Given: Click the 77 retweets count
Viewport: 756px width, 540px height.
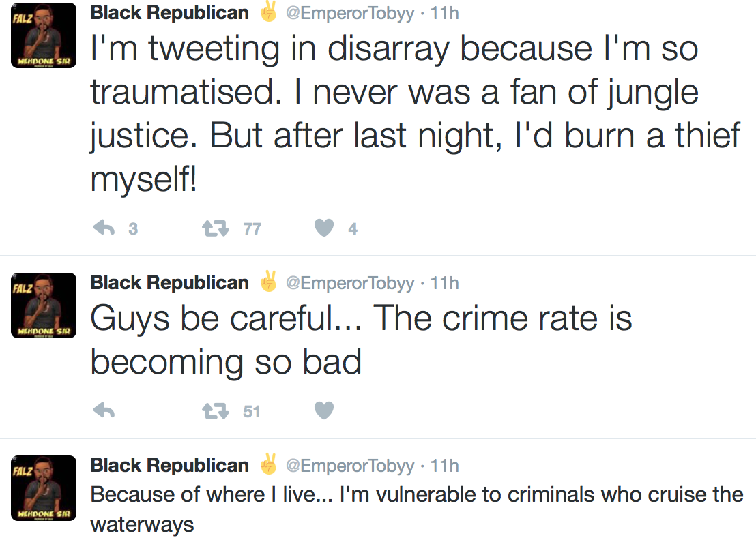Looking at the screenshot, I should [252, 229].
